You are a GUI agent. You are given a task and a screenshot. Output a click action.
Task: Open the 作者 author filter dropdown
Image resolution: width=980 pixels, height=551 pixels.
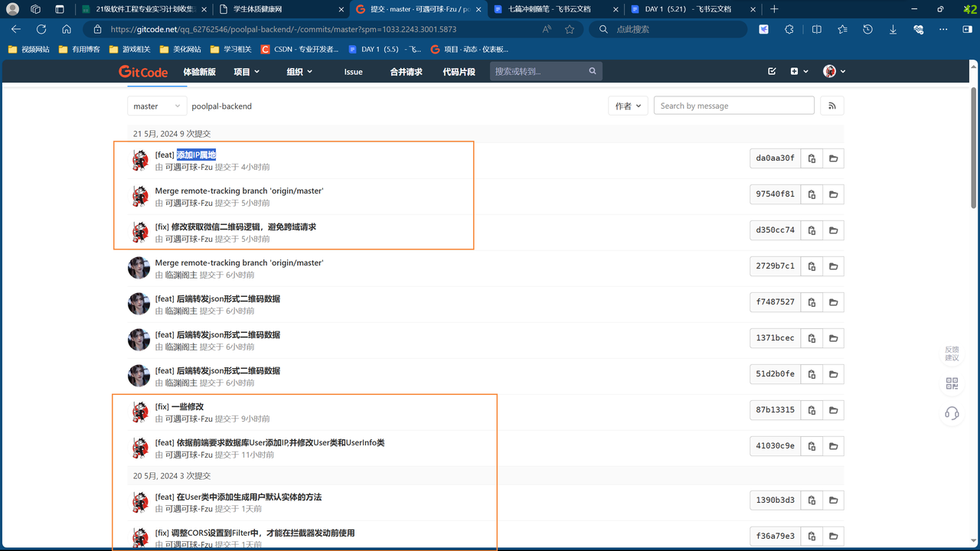pos(629,106)
